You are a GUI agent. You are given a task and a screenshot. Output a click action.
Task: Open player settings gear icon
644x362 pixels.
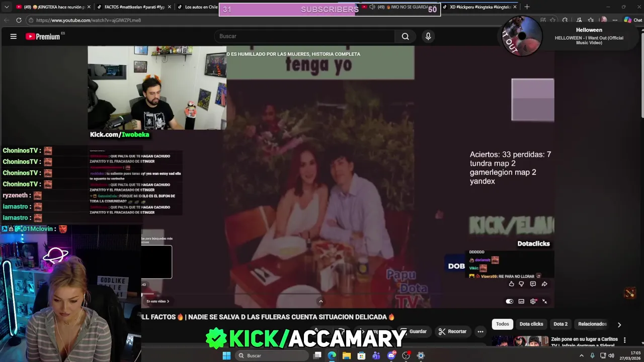(533, 301)
